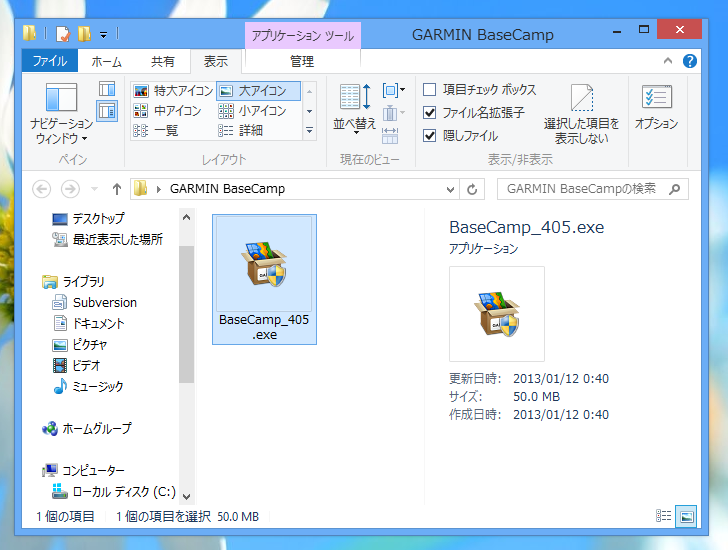Switch to large icons status bar icon
This screenshot has width=728, height=550.
[x=687, y=516]
